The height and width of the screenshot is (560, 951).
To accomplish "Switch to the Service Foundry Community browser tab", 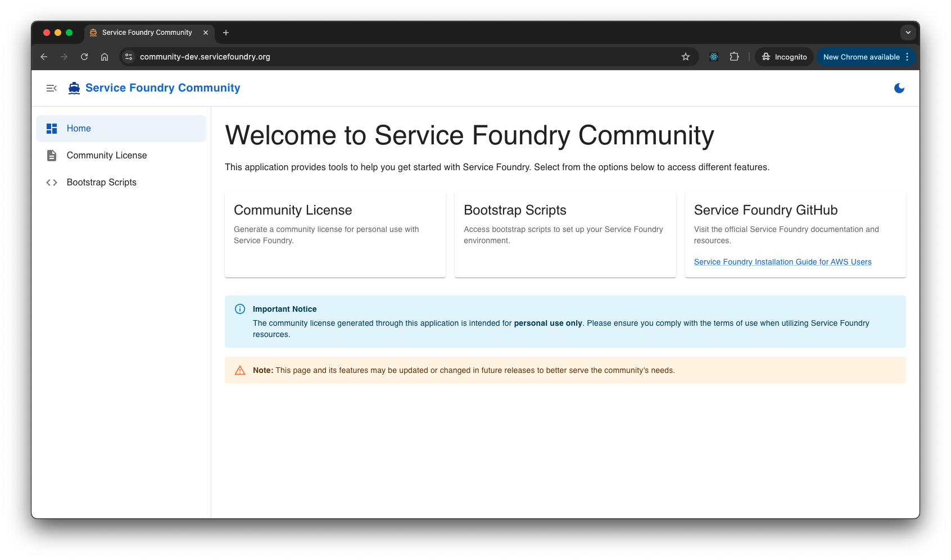I will (146, 33).
